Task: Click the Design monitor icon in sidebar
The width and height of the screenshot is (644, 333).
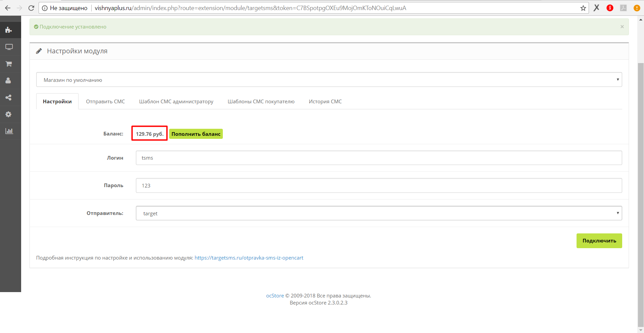Action: pos(9,47)
